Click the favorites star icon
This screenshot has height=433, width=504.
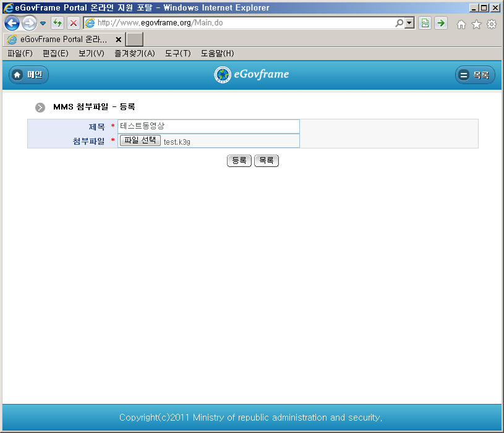[x=476, y=24]
